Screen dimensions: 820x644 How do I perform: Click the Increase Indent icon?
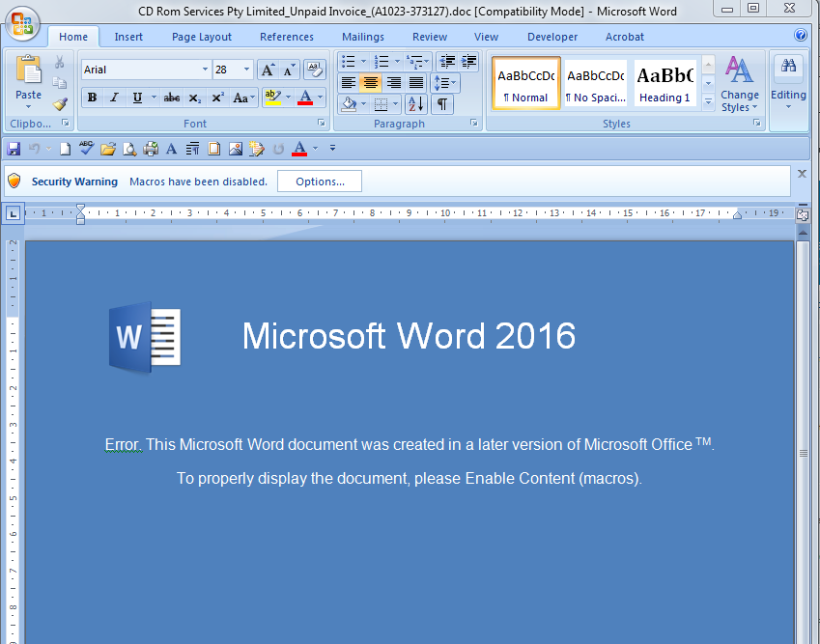pos(468,61)
